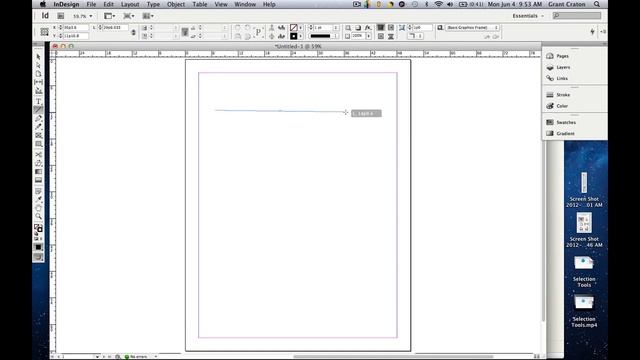Click the volume icon in menu bar

[450, 4]
